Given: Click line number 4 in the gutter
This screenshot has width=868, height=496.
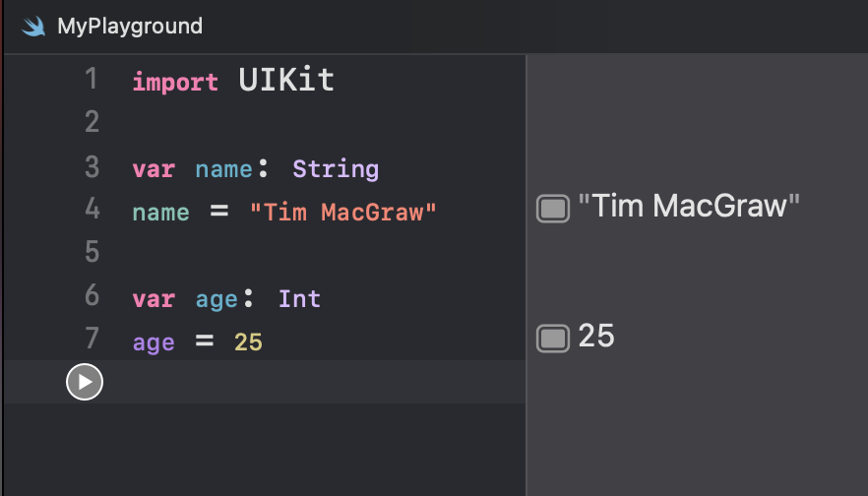Looking at the screenshot, I should [92, 210].
